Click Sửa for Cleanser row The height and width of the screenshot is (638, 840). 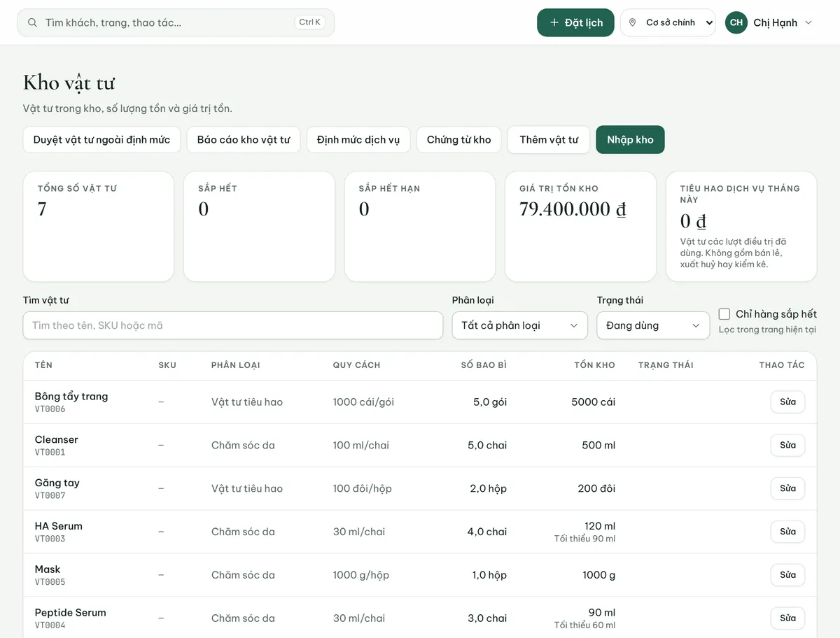point(787,446)
